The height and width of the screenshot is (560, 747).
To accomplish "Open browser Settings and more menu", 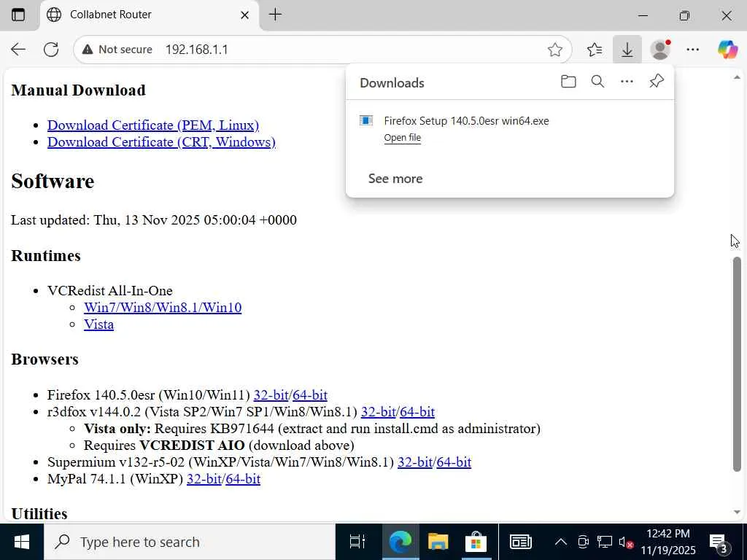I will [x=693, y=50].
